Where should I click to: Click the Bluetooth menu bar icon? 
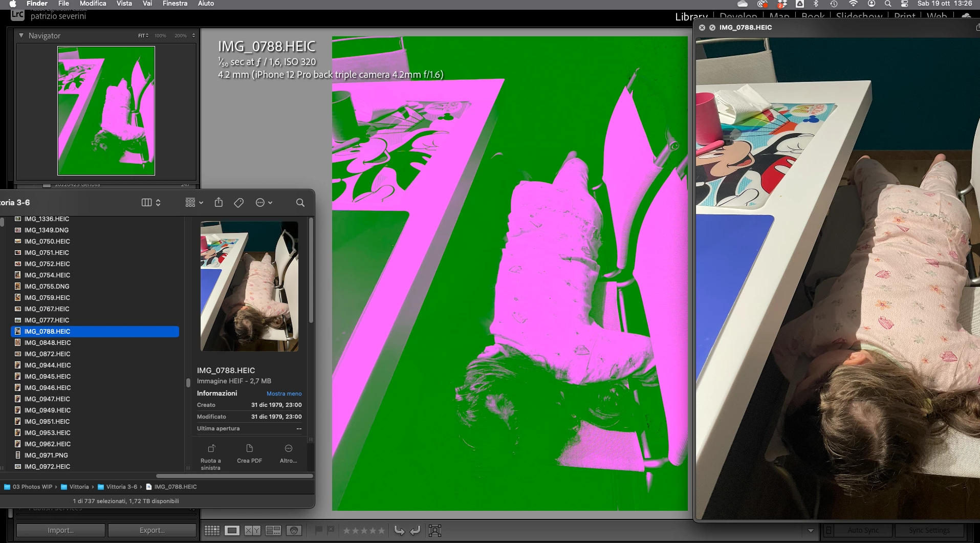pos(816,4)
